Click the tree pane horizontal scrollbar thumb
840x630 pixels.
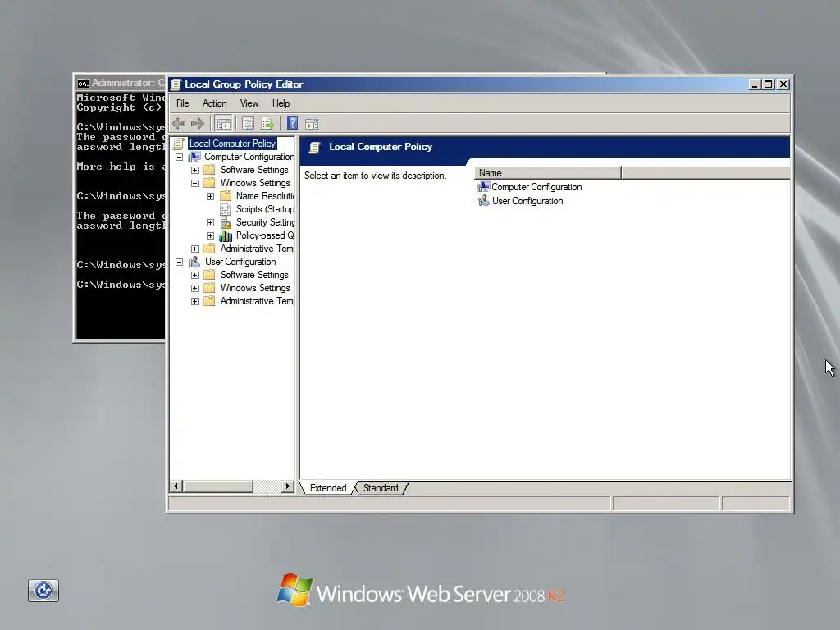(x=217, y=486)
